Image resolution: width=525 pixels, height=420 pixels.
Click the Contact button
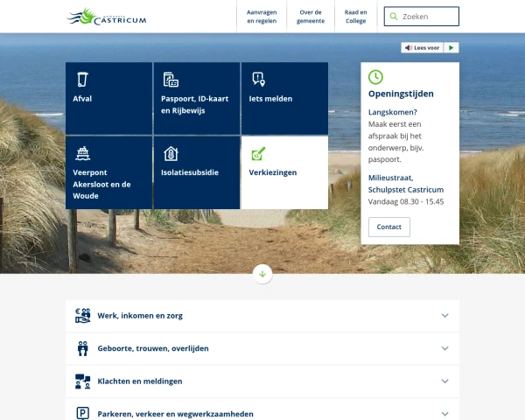coord(389,227)
